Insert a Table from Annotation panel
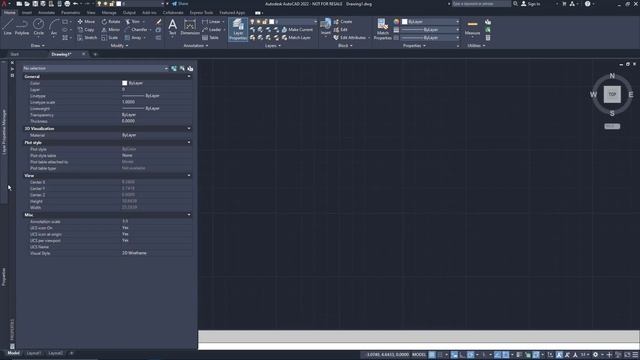 [210, 38]
